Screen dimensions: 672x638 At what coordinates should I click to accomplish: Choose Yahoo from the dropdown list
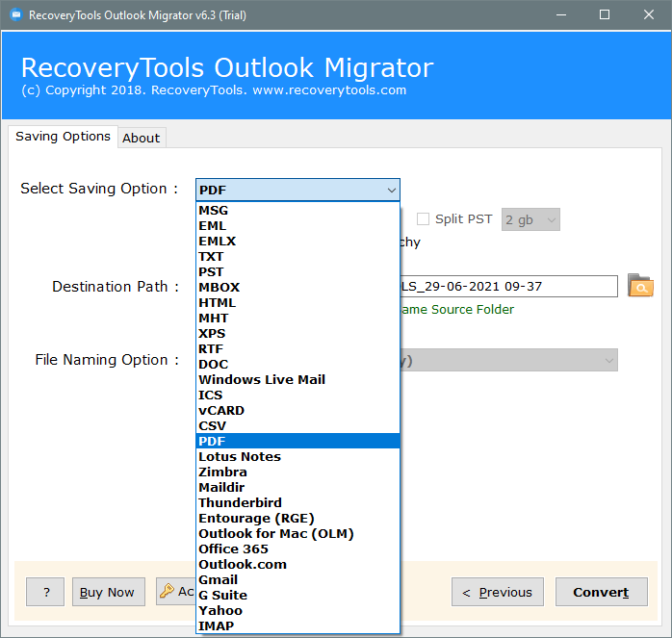[297, 611]
